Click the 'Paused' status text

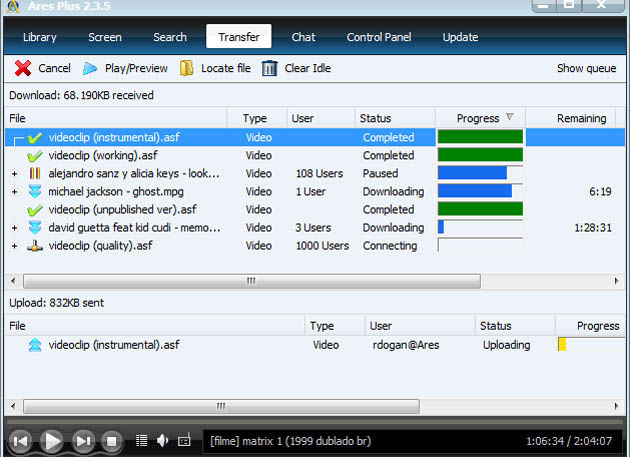pos(380,174)
